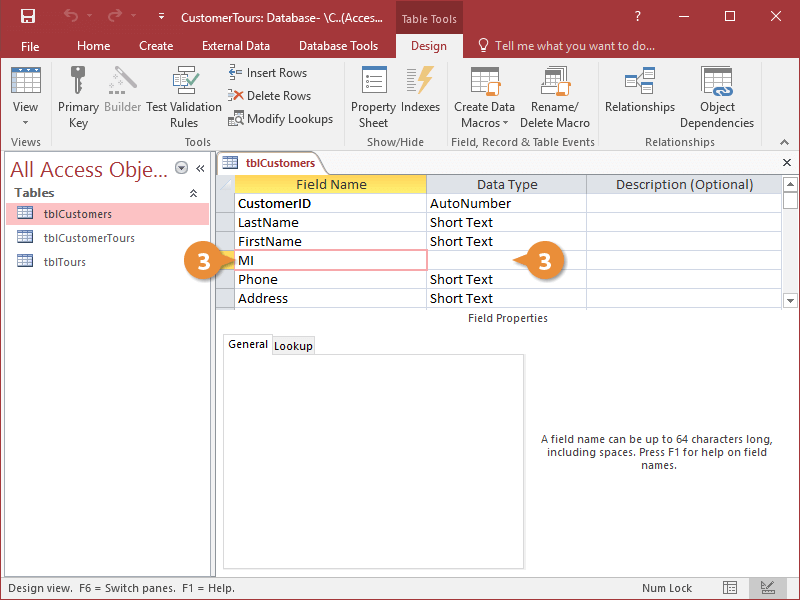Collapse the ribbon with caret arrow
The width and height of the screenshot is (800, 600).
784,142
